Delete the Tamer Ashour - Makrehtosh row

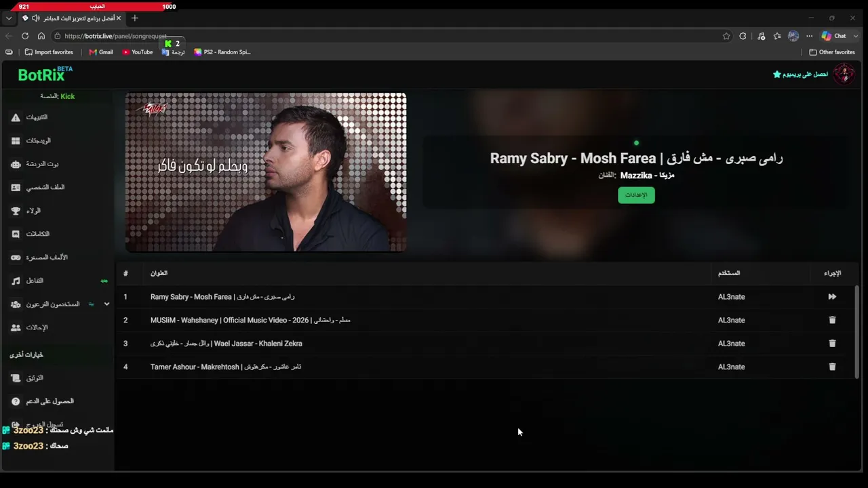click(832, 367)
